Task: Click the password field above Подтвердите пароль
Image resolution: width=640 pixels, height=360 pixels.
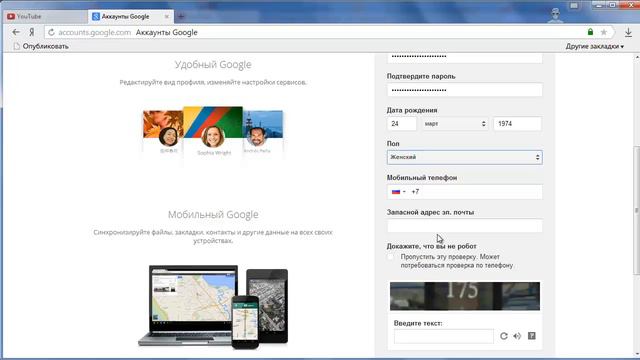Action: 464,57
